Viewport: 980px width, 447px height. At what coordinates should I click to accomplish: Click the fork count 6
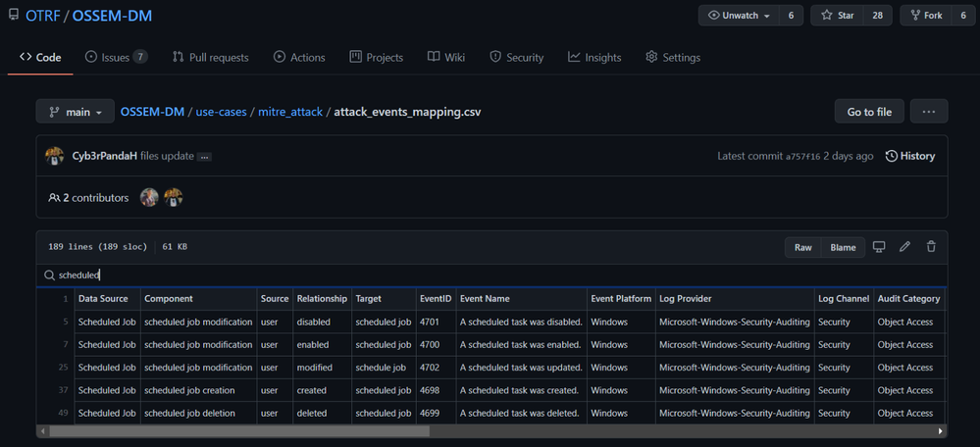[x=963, y=16]
